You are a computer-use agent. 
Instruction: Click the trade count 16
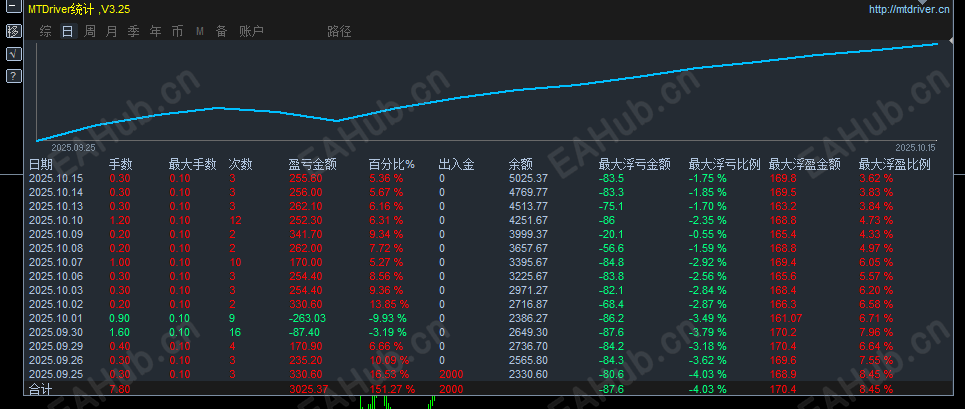[234, 332]
